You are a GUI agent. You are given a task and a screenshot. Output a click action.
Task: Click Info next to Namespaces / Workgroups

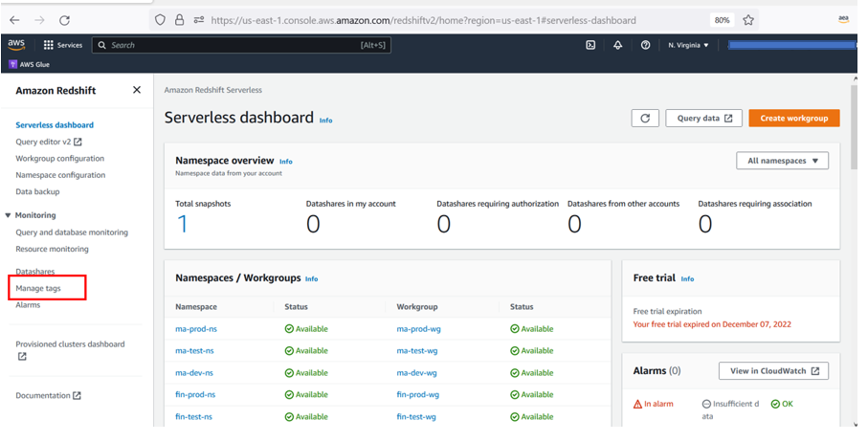point(312,278)
